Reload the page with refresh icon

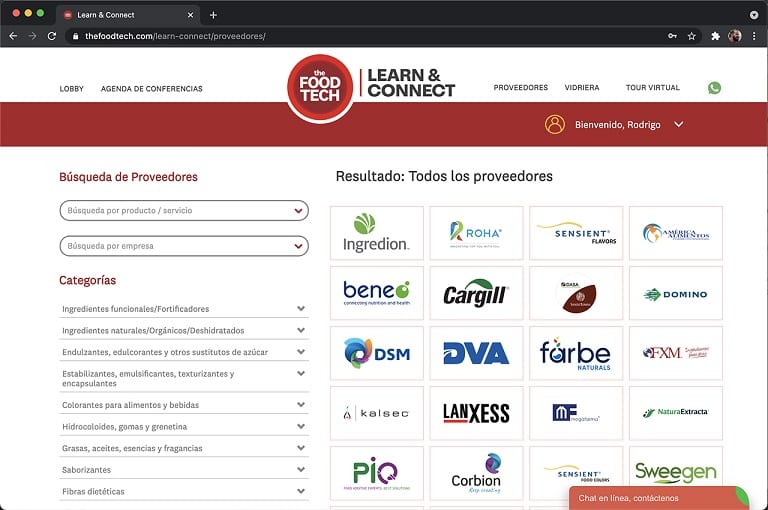(51, 36)
